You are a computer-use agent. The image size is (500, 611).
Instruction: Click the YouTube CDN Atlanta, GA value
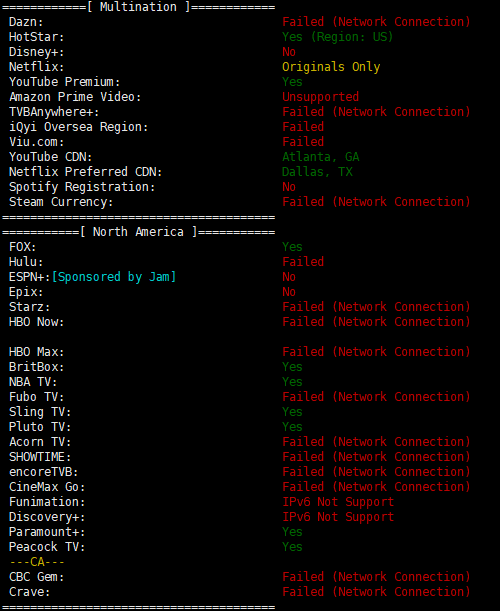pyautogui.click(x=320, y=157)
